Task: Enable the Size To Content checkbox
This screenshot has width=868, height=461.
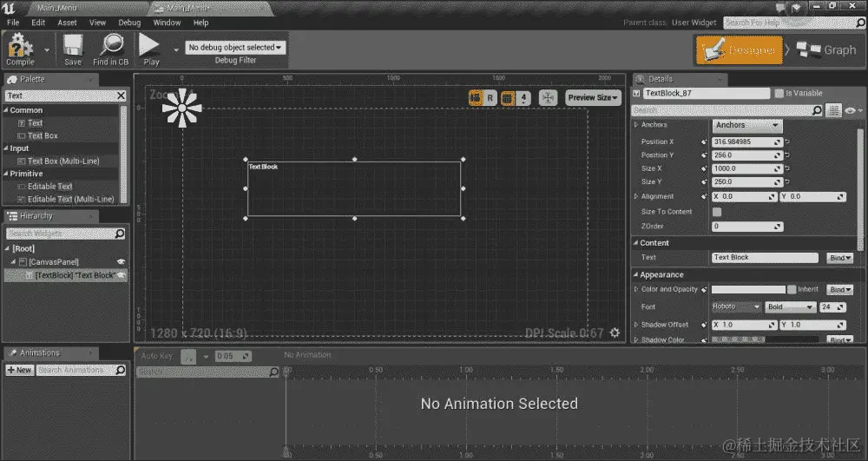Action: [x=717, y=212]
